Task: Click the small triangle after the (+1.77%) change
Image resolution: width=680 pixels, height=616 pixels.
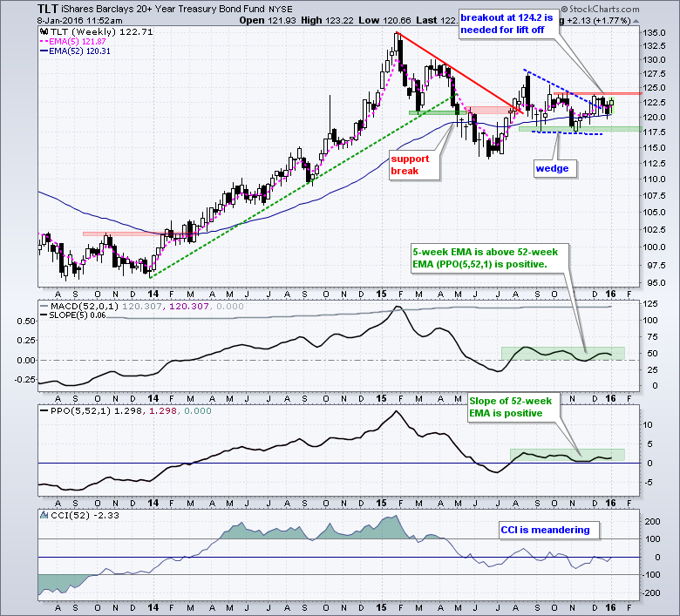Action: point(636,20)
